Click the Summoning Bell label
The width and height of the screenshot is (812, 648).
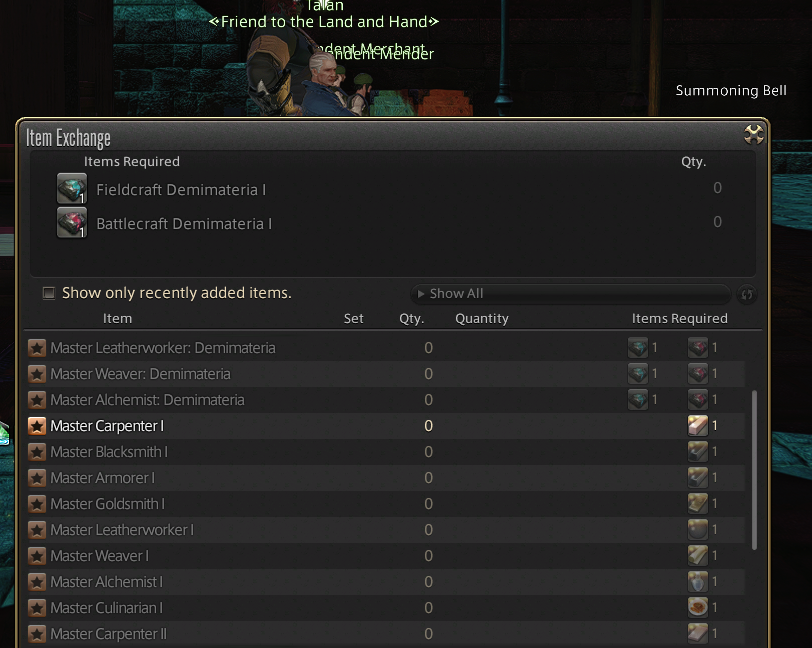pyautogui.click(x=731, y=91)
